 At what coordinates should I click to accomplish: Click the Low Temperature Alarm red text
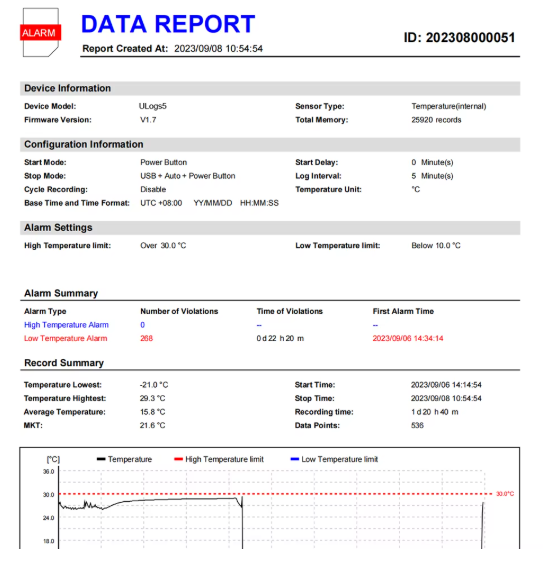[x=66, y=338]
